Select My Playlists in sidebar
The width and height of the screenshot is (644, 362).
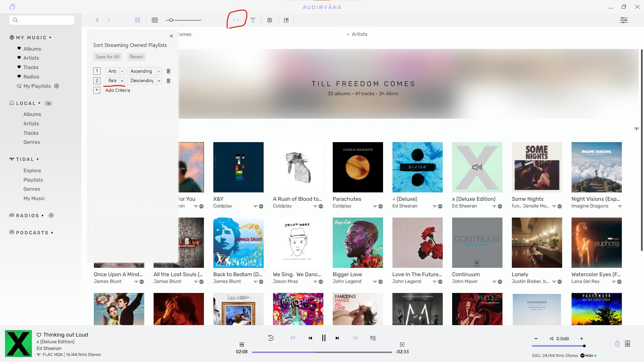(37, 86)
